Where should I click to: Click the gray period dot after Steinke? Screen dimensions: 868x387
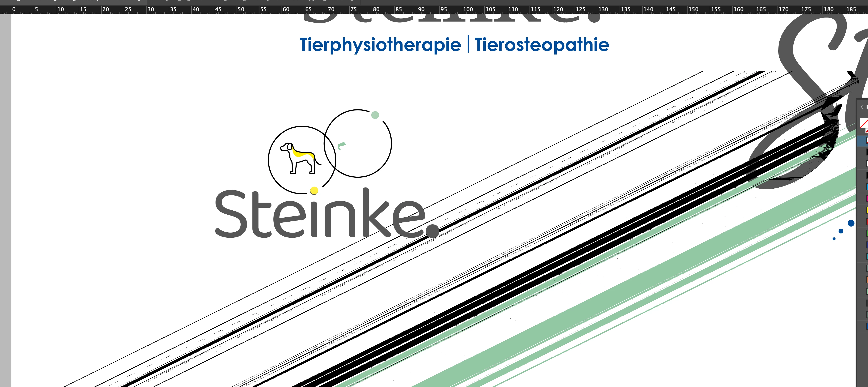coord(432,231)
